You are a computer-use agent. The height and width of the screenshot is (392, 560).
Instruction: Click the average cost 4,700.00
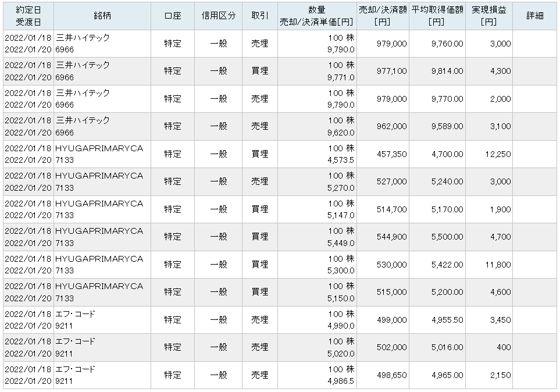pos(447,154)
